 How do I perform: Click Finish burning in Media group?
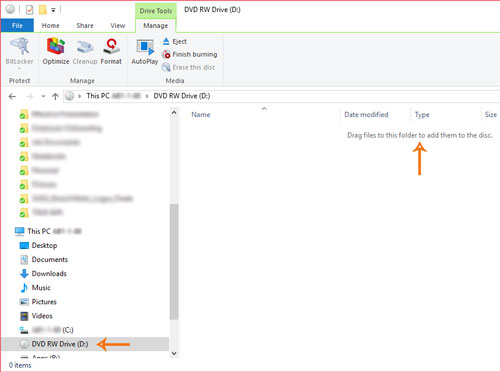[x=189, y=54]
